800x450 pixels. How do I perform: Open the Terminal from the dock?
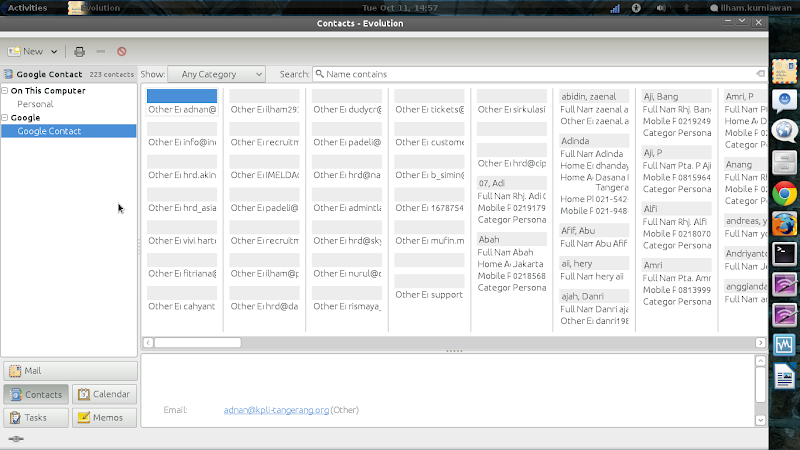[784, 254]
